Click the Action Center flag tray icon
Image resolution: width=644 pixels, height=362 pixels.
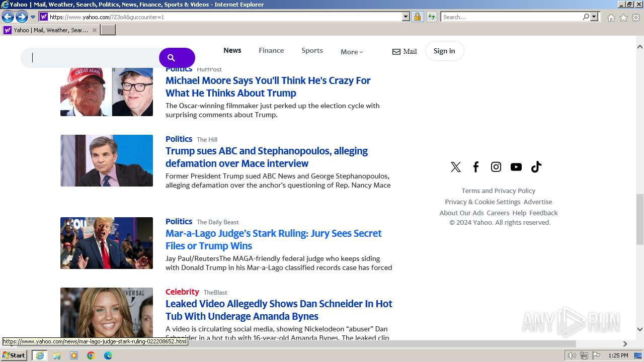coord(596,355)
